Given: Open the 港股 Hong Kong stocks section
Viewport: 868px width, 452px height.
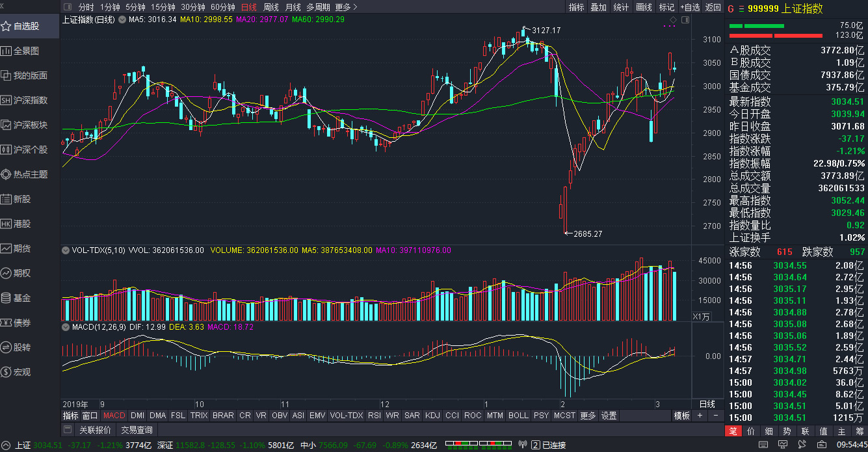Looking at the screenshot, I should [22, 224].
